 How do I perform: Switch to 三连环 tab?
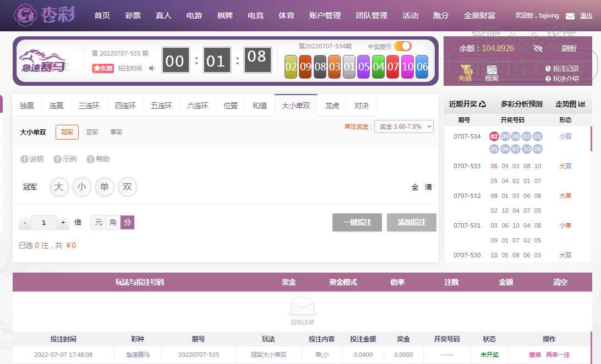pos(89,106)
